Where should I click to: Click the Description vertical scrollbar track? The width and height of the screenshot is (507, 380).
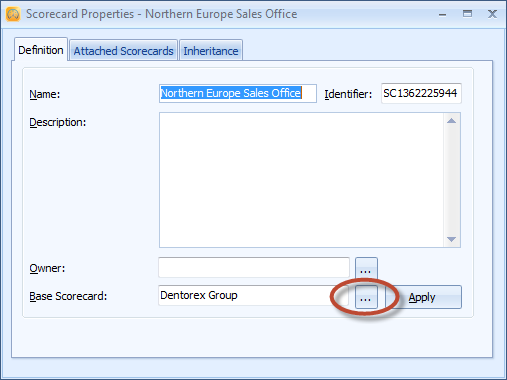[x=452, y=180]
